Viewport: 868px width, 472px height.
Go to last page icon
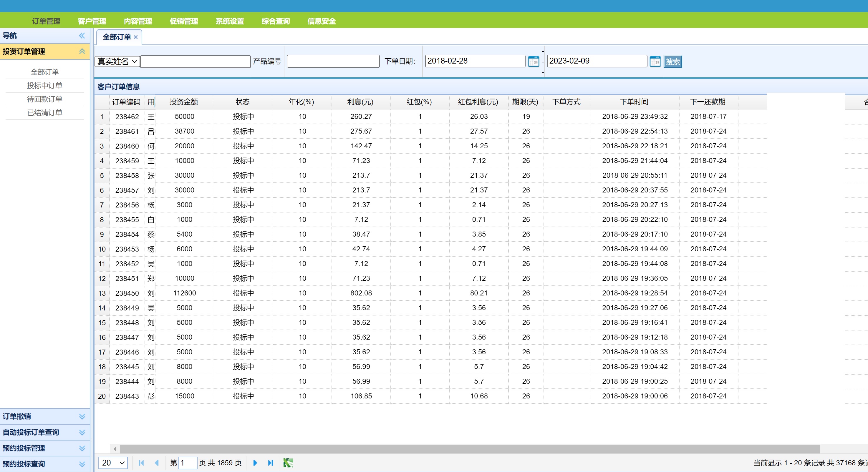point(271,463)
